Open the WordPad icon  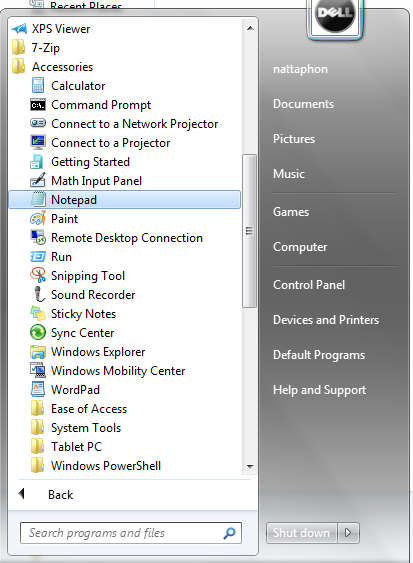coord(38,389)
